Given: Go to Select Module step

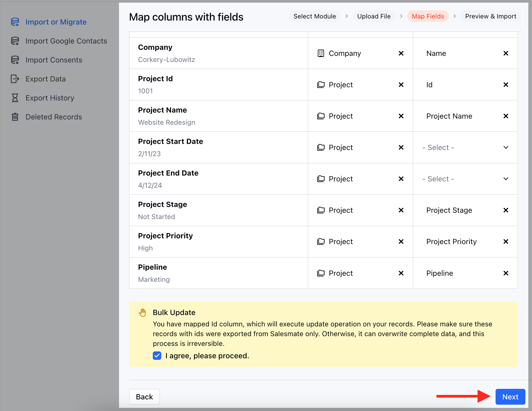Looking at the screenshot, I should pyautogui.click(x=315, y=16).
